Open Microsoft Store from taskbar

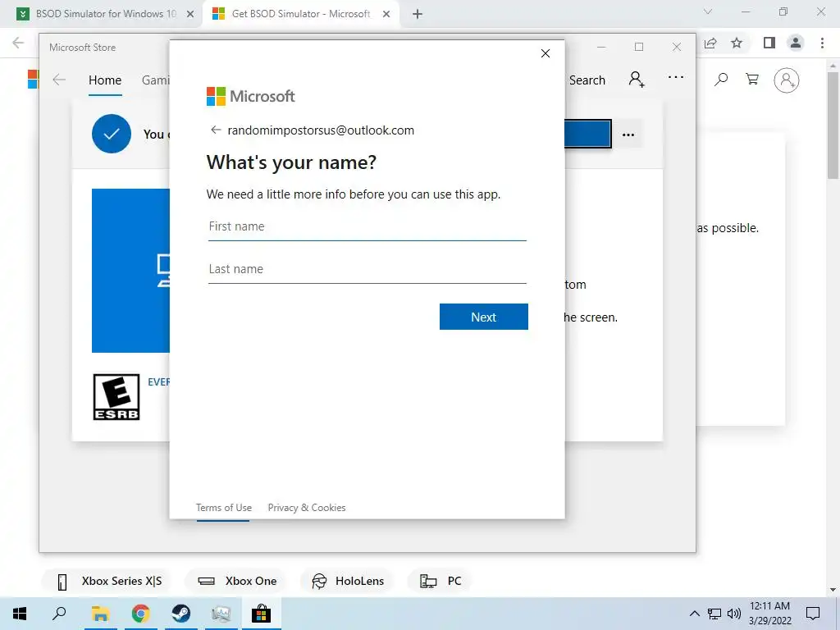[261, 614]
